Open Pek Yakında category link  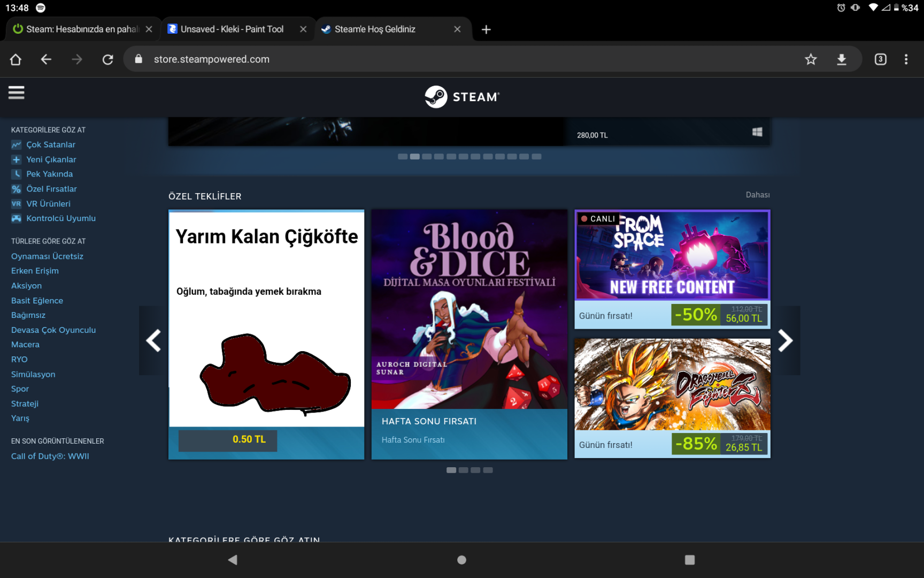[50, 174]
